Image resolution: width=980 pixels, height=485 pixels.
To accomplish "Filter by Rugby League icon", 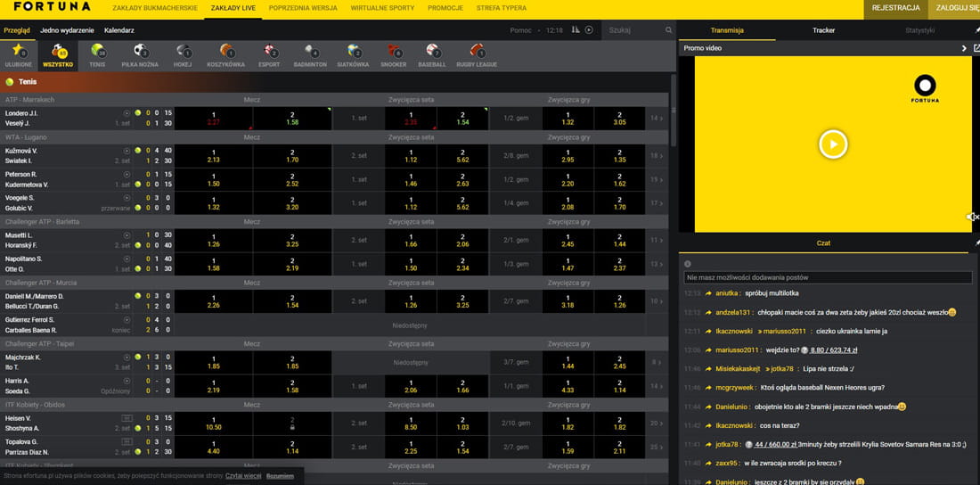I will point(477,55).
